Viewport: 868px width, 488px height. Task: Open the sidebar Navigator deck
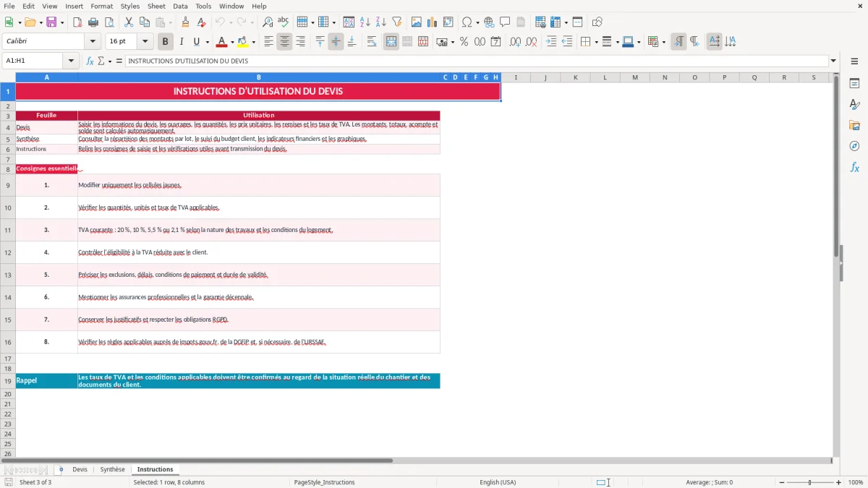pyautogui.click(x=854, y=146)
